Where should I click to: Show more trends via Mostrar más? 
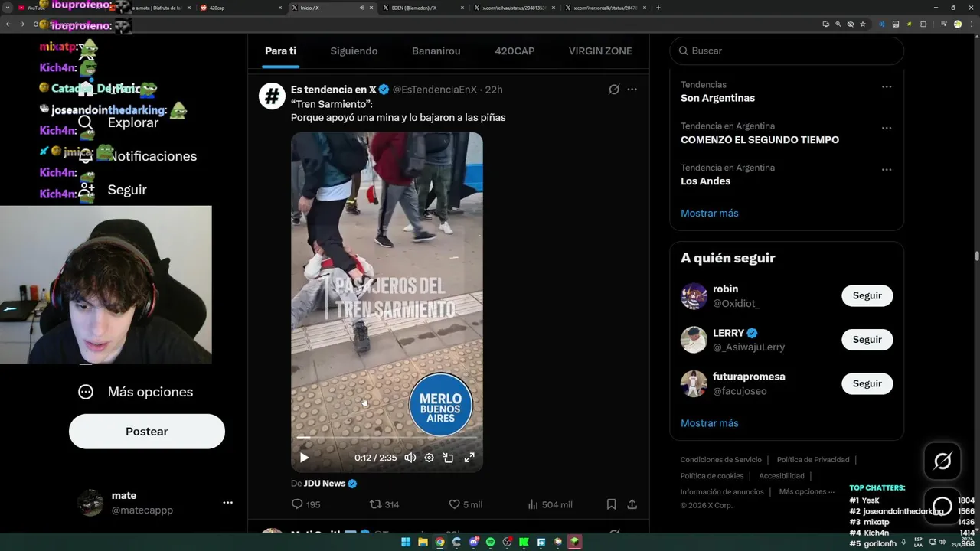tap(709, 214)
